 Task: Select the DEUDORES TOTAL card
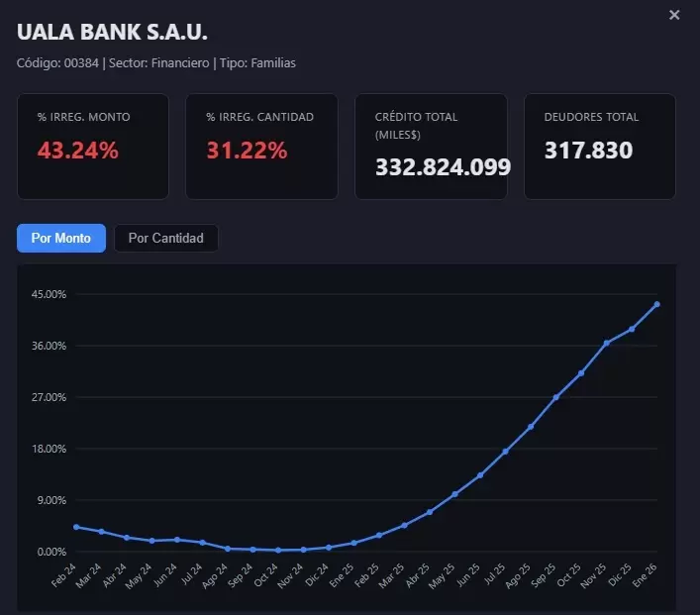pos(599,147)
